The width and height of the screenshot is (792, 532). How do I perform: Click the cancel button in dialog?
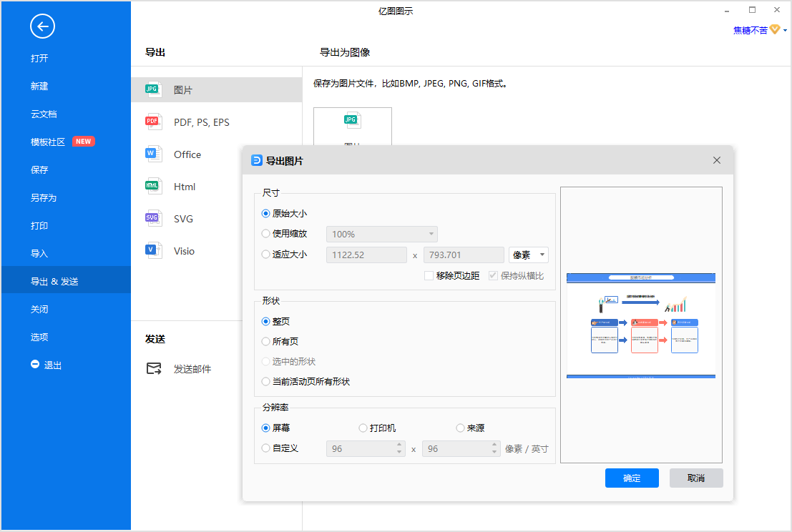click(x=696, y=478)
